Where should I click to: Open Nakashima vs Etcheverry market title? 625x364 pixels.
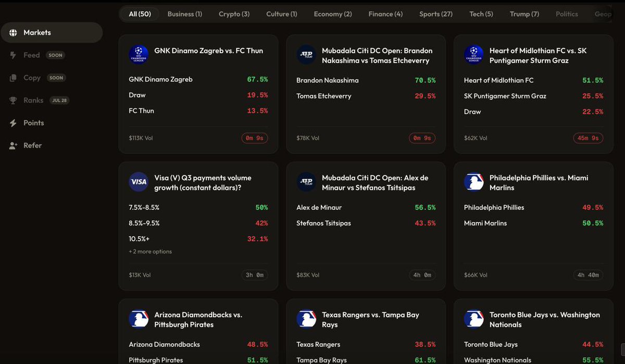click(x=377, y=56)
